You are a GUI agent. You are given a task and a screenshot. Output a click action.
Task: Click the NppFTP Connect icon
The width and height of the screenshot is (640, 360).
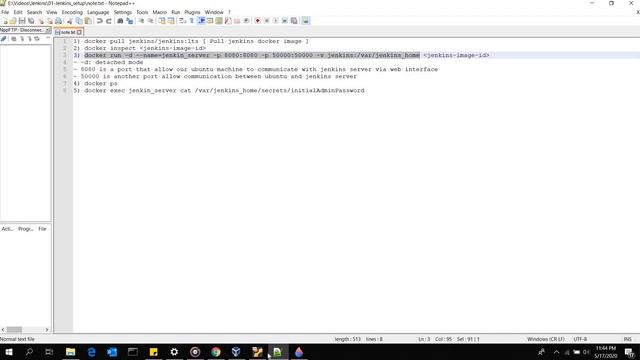tap(4, 39)
